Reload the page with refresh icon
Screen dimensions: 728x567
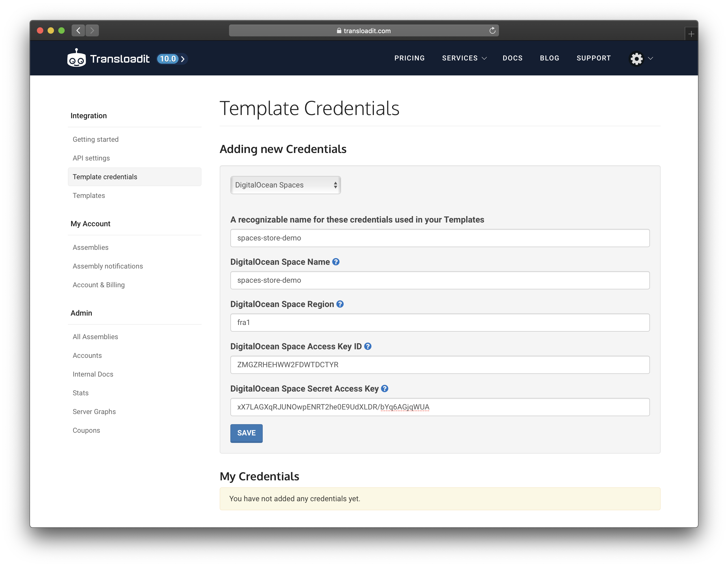(x=492, y=31)
